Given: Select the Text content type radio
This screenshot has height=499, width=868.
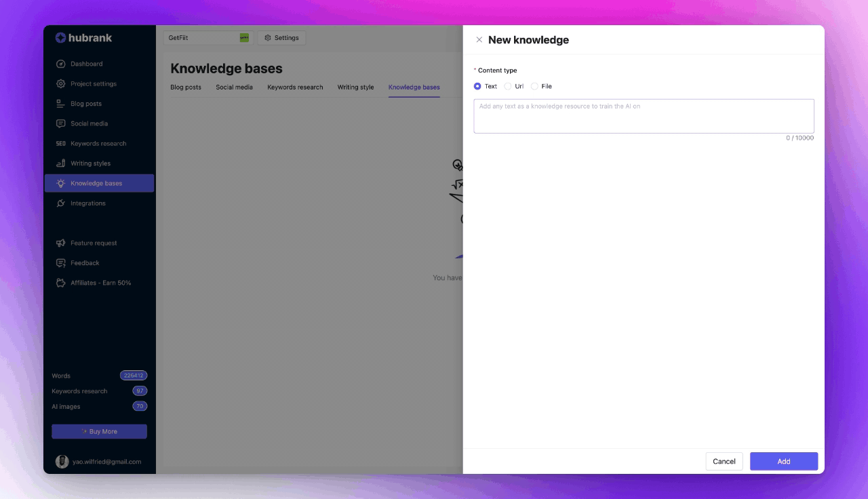Looking at the screenshot, I should 477,86.
